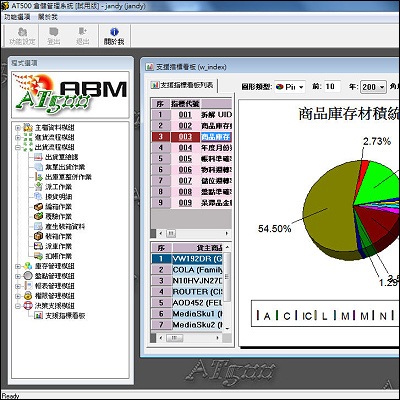Open 支援指標看板 chart icon in tree
400x400 pixels.
click(39, 315)
